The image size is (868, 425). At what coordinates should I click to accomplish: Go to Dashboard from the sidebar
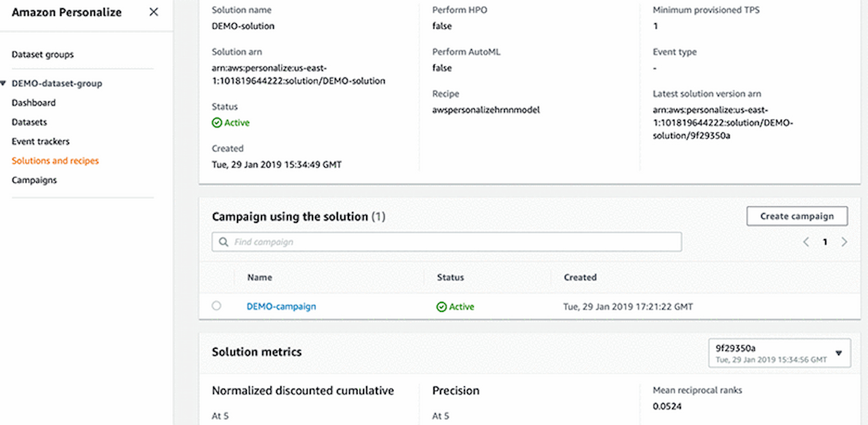click(33, 102)
